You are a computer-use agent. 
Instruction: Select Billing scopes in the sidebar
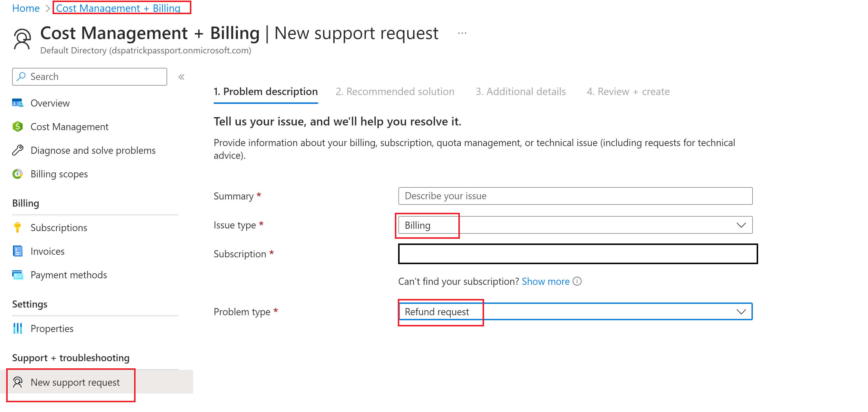59,174
